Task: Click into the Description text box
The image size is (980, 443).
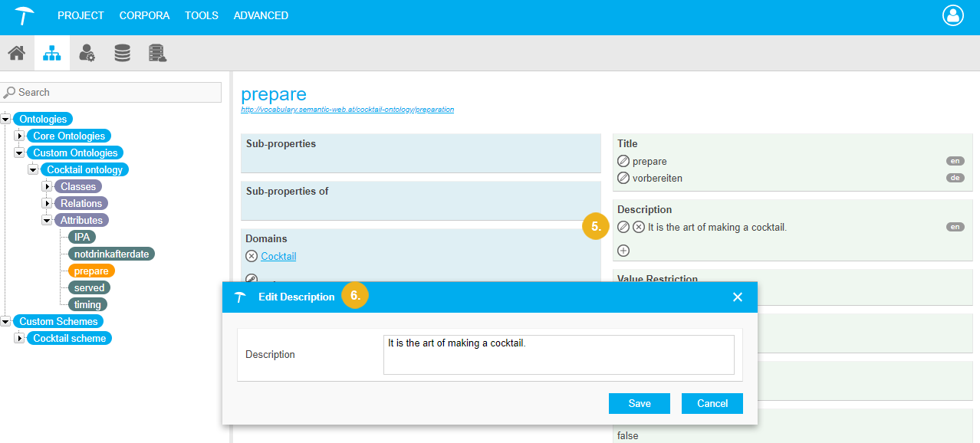Action: pos(558,355)
